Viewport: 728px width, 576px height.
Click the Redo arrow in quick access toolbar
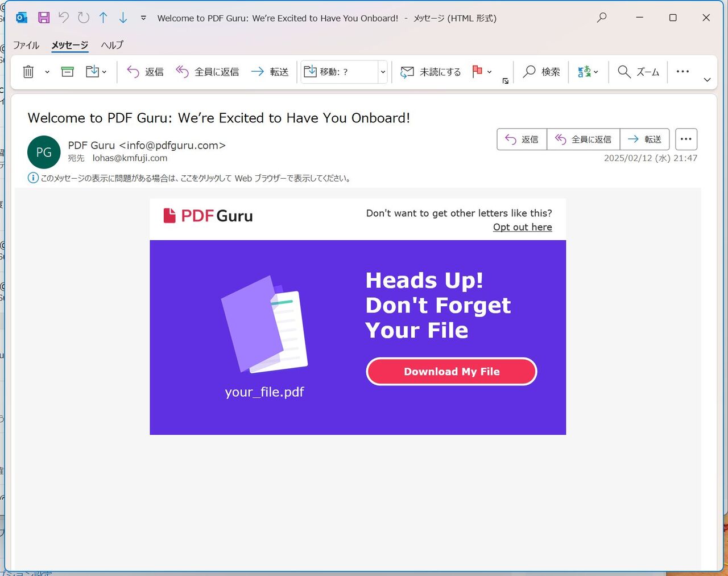[x=84, y=18]
